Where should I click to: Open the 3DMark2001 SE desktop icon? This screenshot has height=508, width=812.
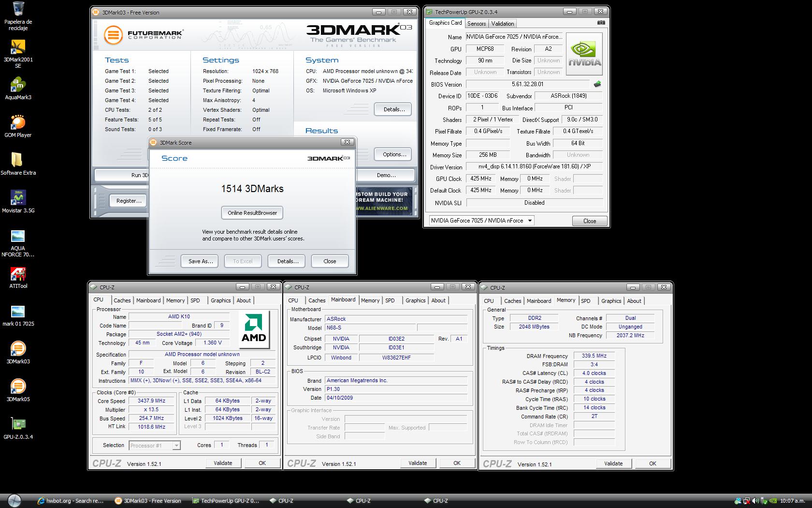click(x=18, y=54)
